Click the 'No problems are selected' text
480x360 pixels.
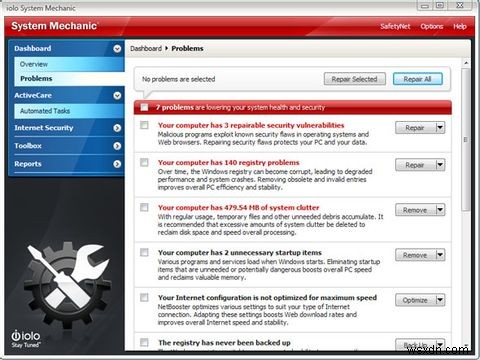point(178,79)
